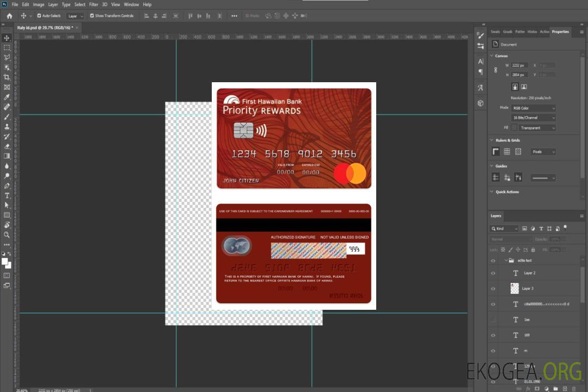Select the Pen tool
Viewport: 588px width, 392px height.
pos(7,186)
